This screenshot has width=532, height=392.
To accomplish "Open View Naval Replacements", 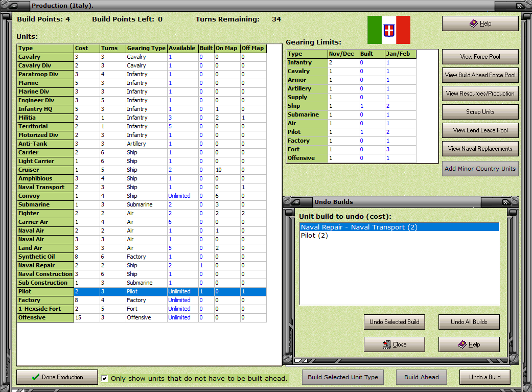I will pos(480,148).
